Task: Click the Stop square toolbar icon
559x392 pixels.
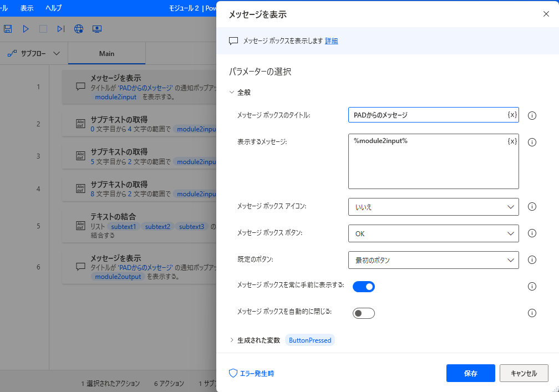Action: (43, 29)
